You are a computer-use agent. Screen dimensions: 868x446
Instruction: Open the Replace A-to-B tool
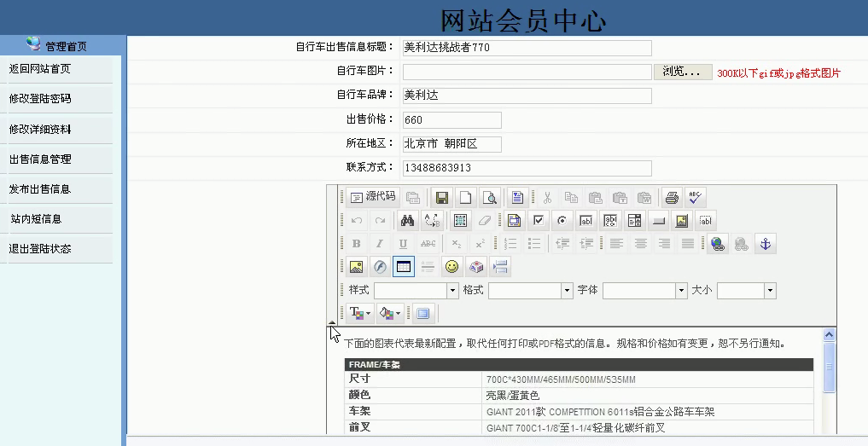[432, 221]
